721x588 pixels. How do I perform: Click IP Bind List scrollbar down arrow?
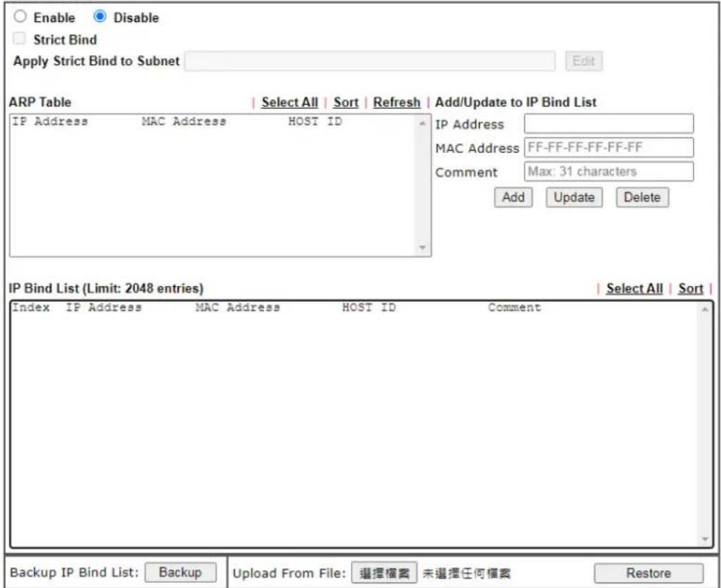(704, 539)
